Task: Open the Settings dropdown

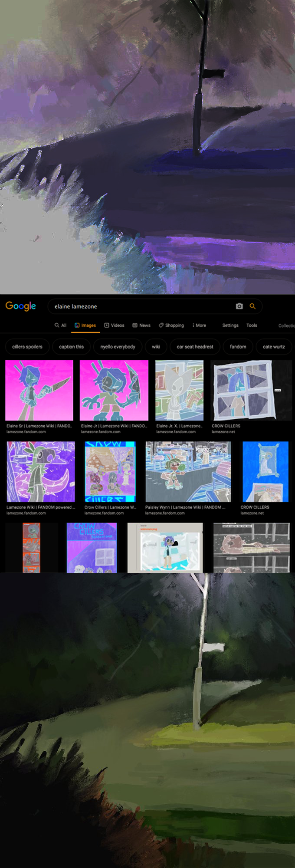Action: tap(230, 325)
